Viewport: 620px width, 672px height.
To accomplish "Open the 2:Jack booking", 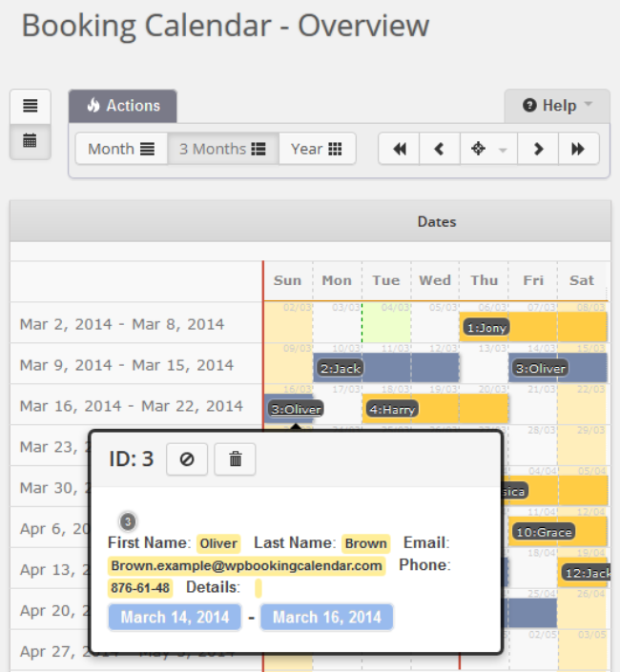I will tap(341, 368).
